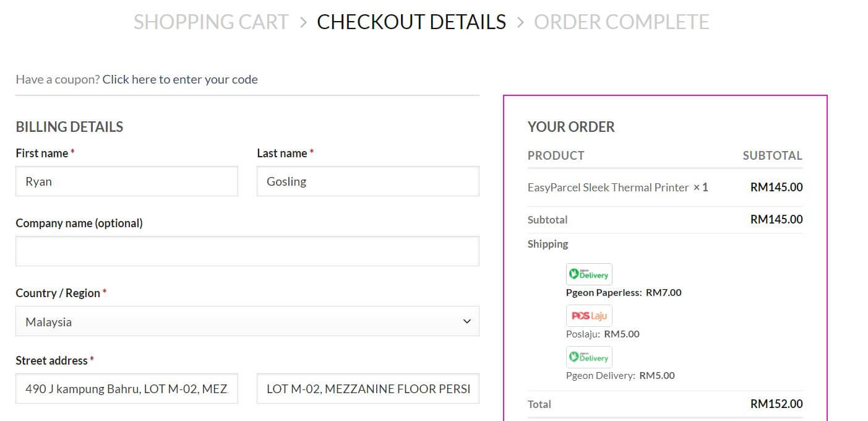Open the Country/Region dropdown chevron
The height and width of the screenshot is (421, 868).
click(x=468, y=321)
